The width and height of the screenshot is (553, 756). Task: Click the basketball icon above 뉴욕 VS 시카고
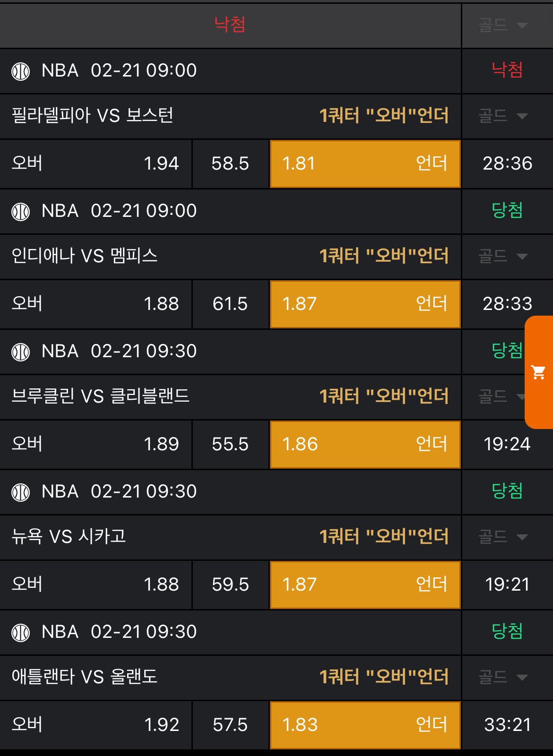21,492
